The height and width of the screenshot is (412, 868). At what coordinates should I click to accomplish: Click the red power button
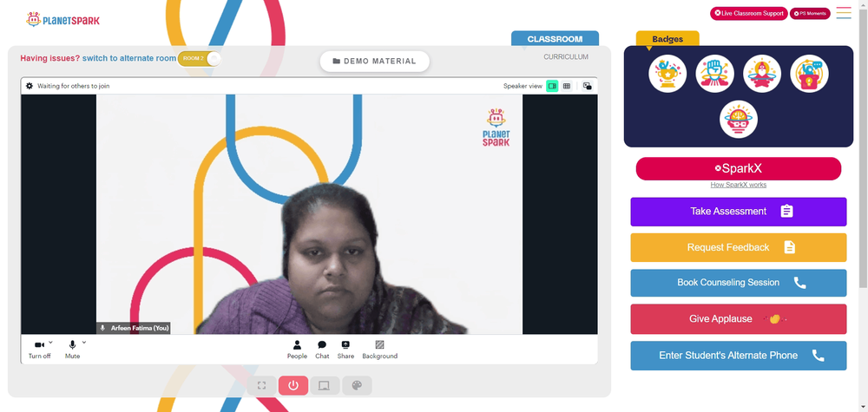pos(293,385)
